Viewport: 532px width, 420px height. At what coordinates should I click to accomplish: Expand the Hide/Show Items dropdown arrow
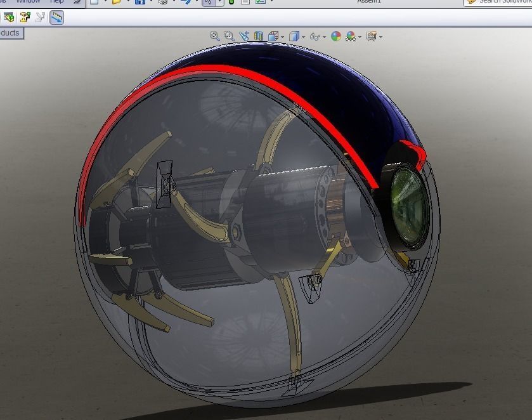(x=324, y=37)
